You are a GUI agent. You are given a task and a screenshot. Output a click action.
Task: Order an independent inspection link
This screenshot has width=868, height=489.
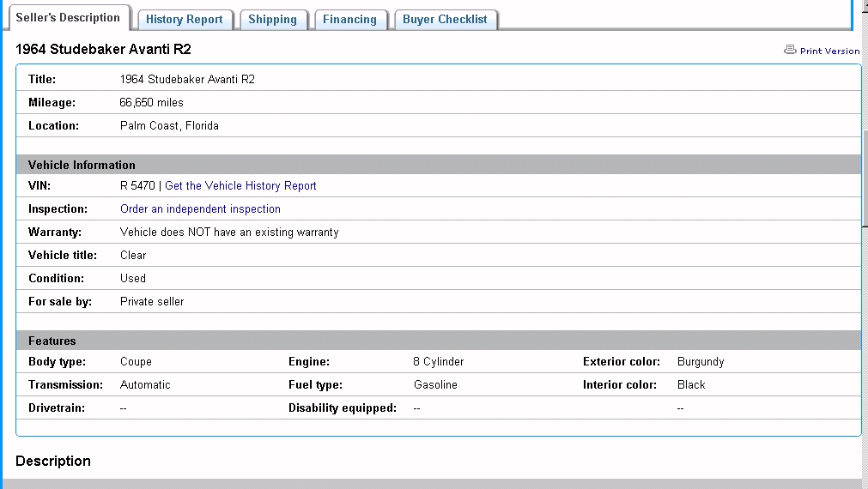point(200,209)
